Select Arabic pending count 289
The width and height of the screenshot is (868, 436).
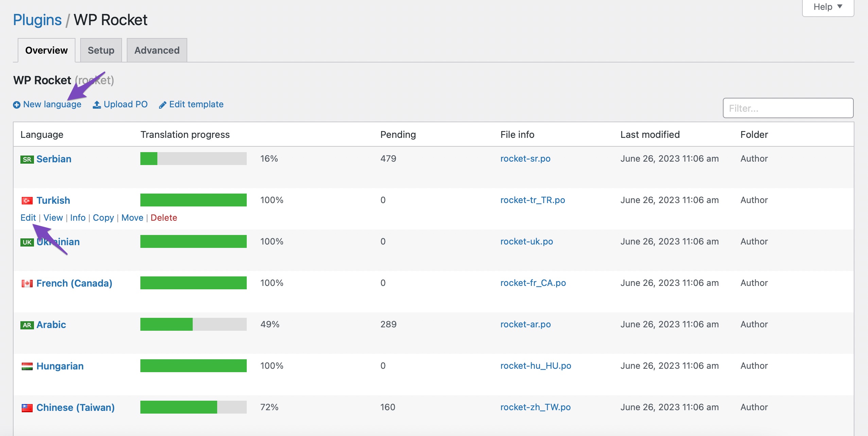[x=388, y=324]
